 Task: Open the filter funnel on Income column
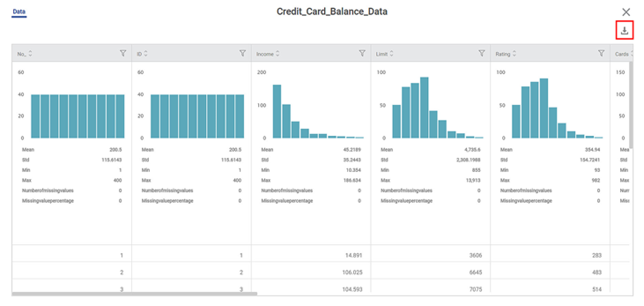coord(362,53)
